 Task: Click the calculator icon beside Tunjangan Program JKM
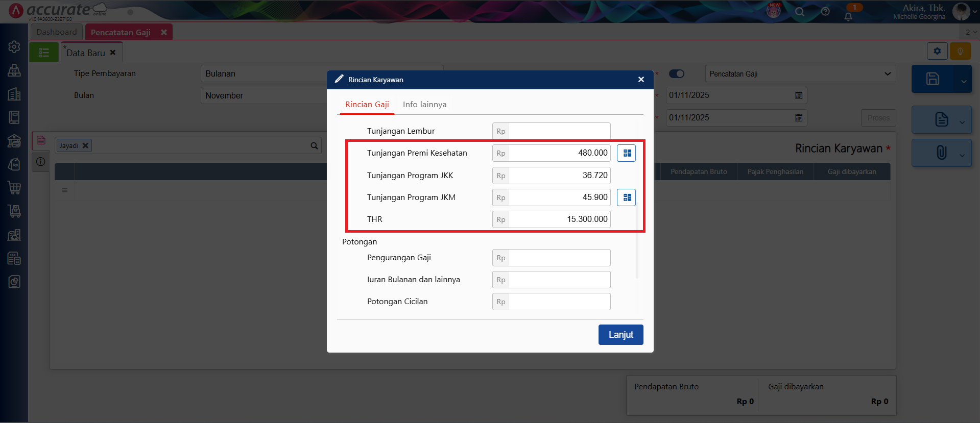coord(627,197)
